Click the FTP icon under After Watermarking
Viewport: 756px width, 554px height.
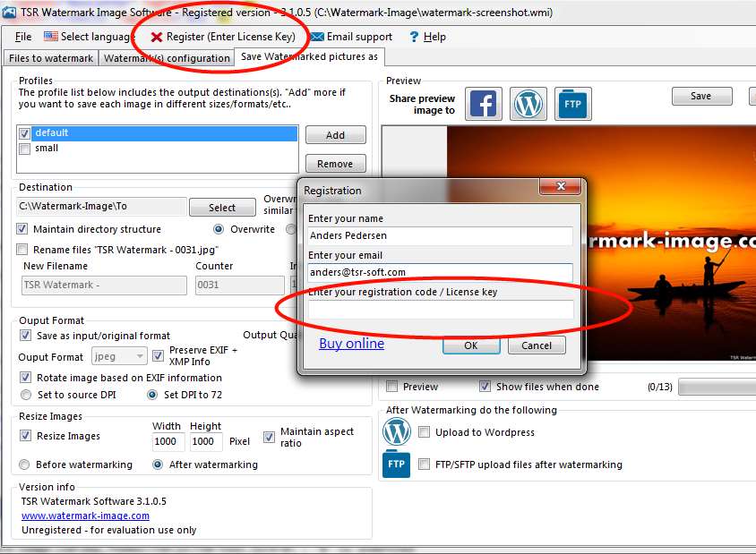pyautogui.click(x=396, y=465)
